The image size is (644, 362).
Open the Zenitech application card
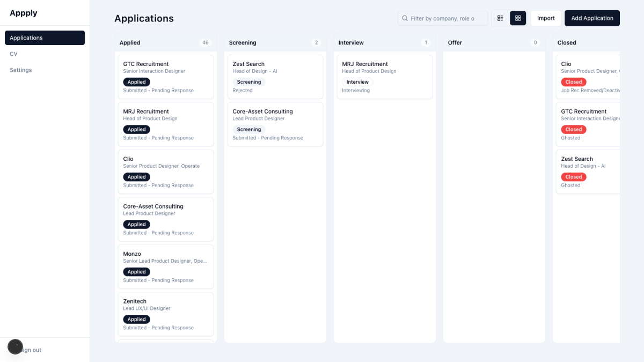pos(166,314)
